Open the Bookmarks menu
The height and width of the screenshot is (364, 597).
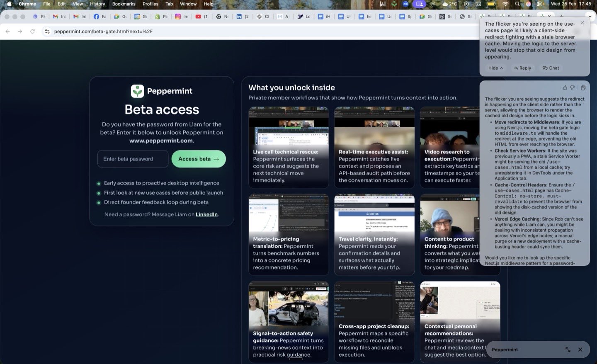124,4
